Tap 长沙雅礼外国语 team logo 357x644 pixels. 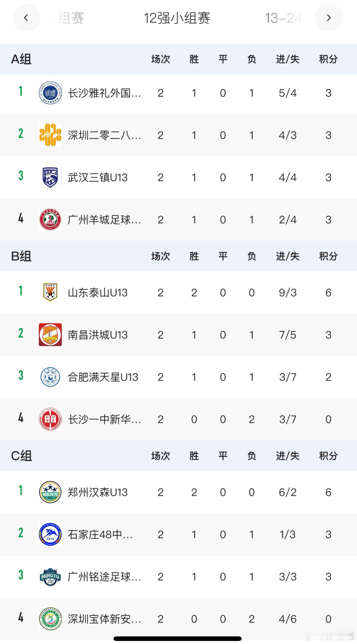coord(50,93)
